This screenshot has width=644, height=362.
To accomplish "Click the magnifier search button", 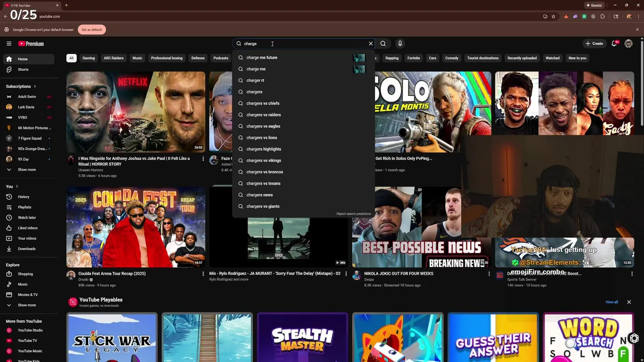I will [x=383, y=44].
